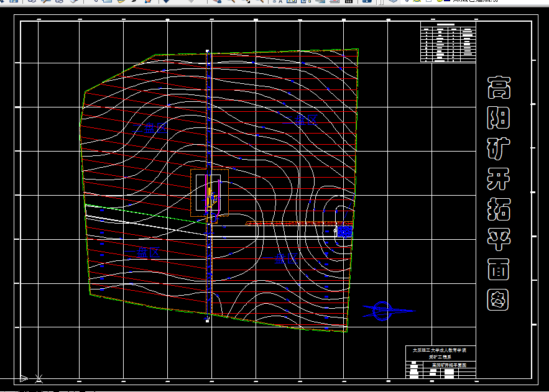Select the blue hatched block at the east boundary

(x=344, y=232)
